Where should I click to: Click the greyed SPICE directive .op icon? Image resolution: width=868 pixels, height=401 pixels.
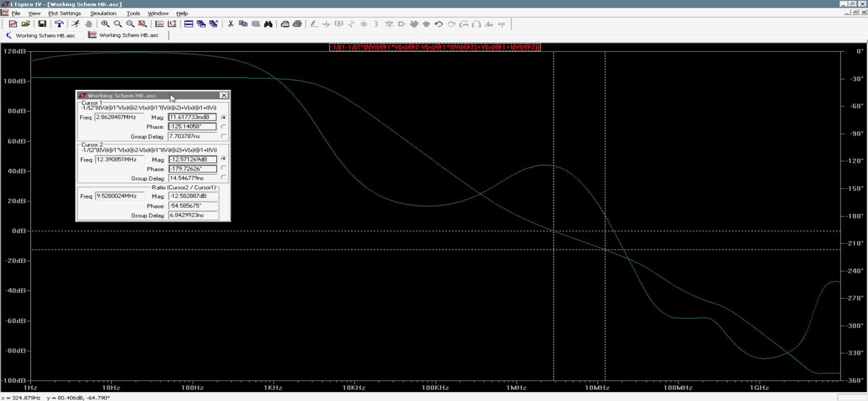click(x=501, y=24)
